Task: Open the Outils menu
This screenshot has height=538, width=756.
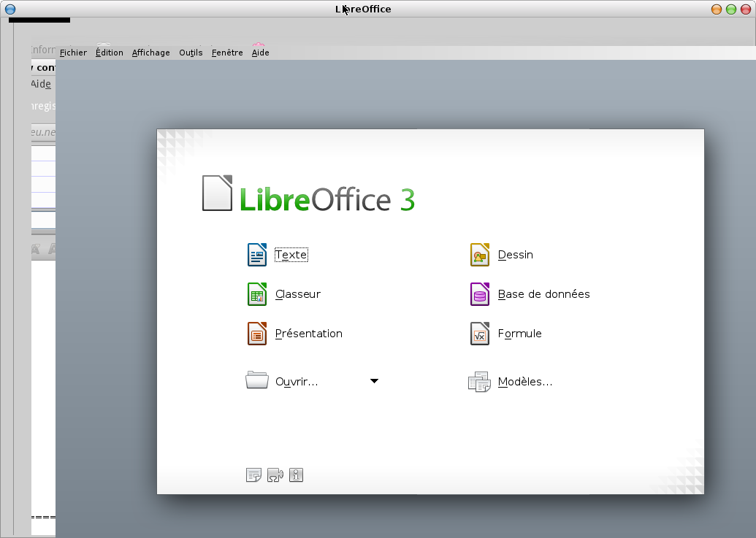Action: click(x=191, y=53)
